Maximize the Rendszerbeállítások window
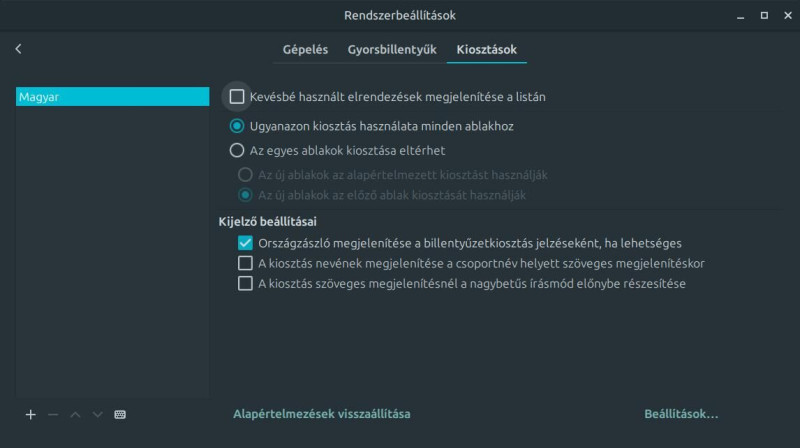The image size is (800, 448). pyautogui.click(x=764, y=16)
